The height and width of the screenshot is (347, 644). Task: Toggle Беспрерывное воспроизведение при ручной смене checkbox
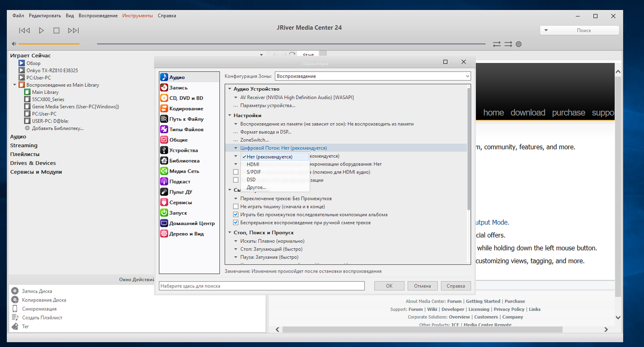[236, 223]
